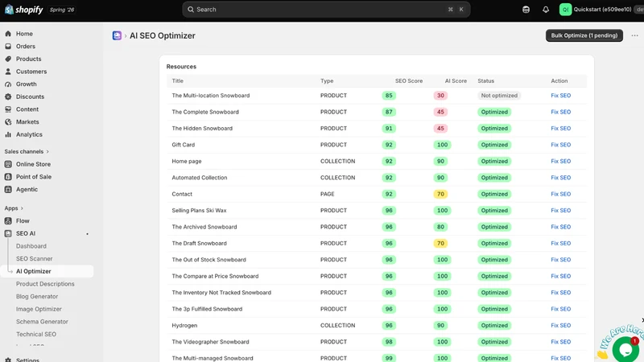
Task: Click the Orders inbox icon
Action: (x=8, y=47)
